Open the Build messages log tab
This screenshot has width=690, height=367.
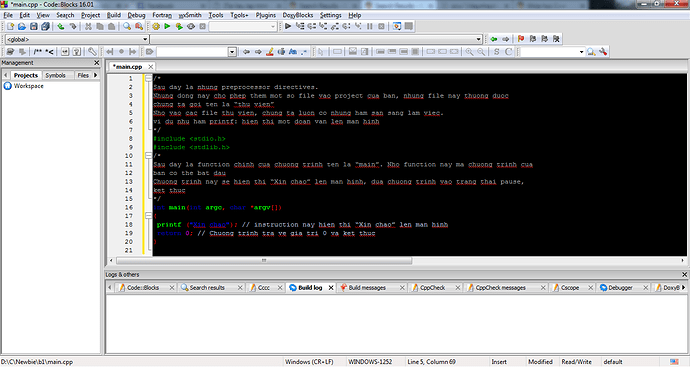367,288
